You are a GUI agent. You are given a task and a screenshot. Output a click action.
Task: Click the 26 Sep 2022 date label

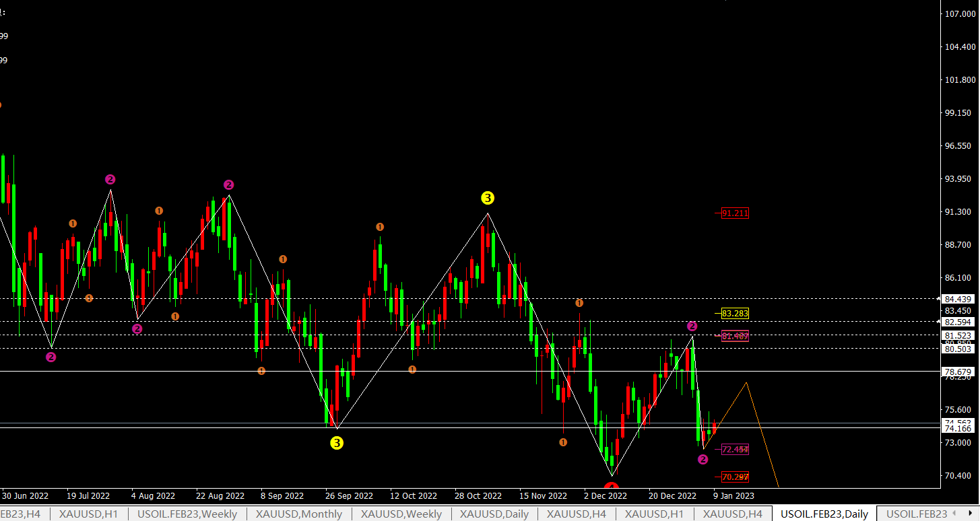tap(349, 496)
